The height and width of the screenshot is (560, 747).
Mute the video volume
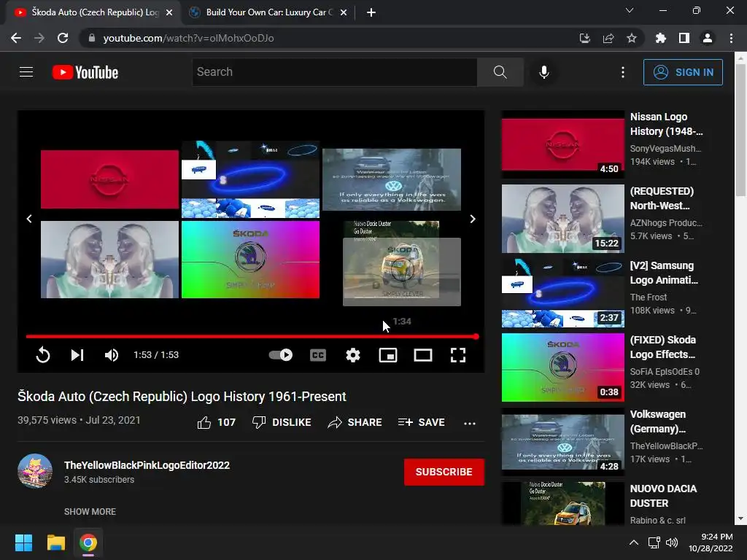point(112,355)
